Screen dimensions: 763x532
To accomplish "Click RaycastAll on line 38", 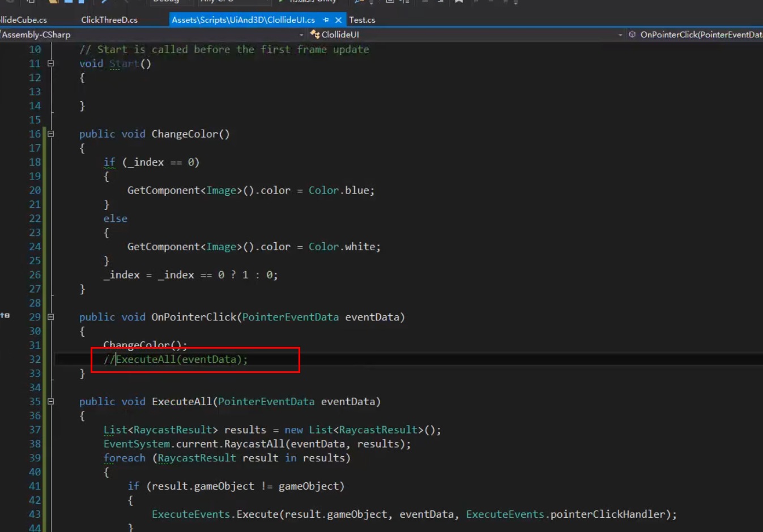I will pos(254,444).
